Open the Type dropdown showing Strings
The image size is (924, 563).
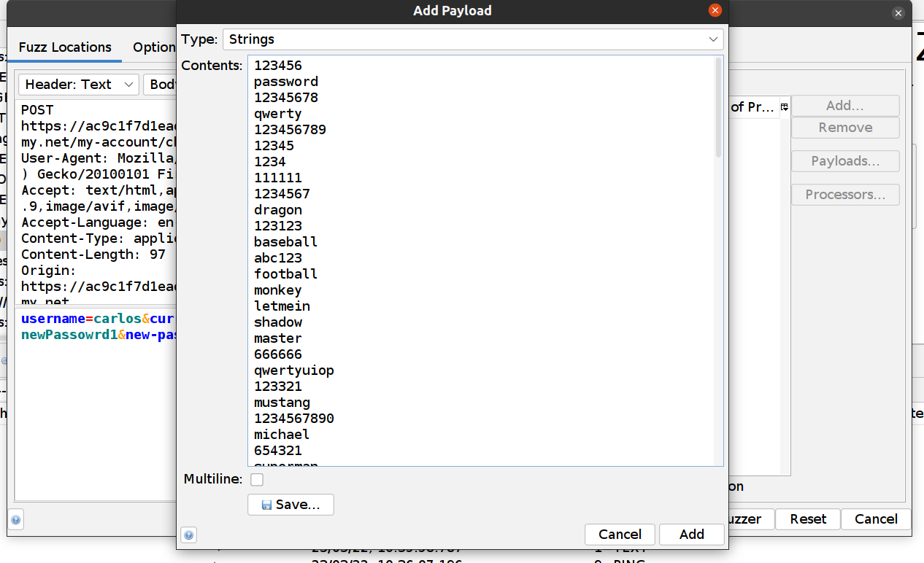[472, 39]
